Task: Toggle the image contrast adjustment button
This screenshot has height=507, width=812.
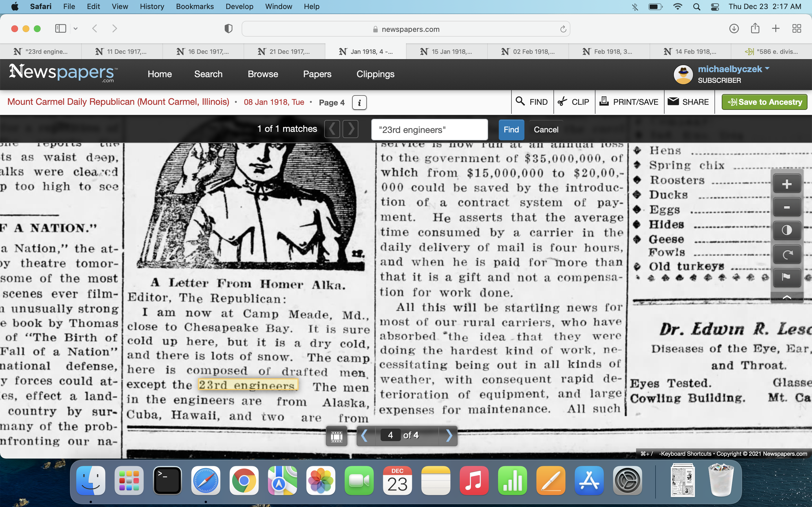Action: [787, 230]
